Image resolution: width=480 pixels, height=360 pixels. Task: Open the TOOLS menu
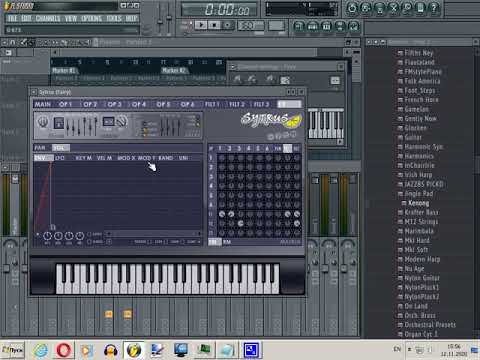114,18
